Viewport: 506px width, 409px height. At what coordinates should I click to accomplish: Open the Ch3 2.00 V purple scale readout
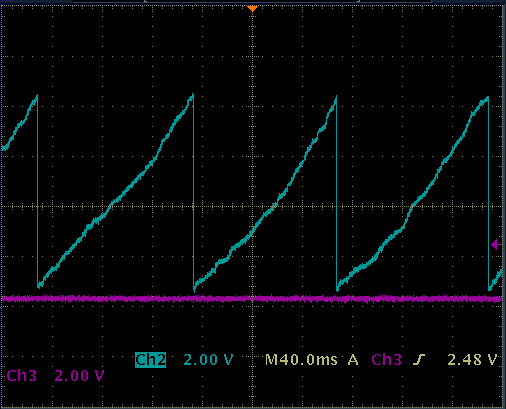point(79,376)
